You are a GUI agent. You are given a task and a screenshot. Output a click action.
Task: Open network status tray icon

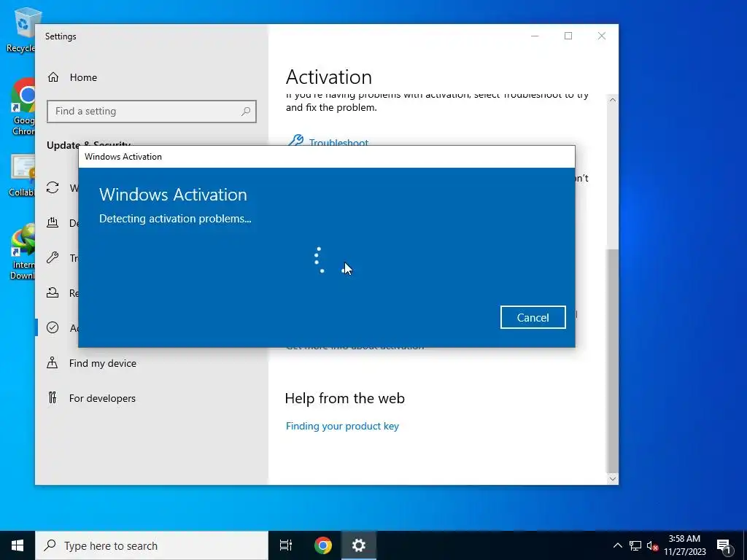pyautogui.click(x=635, y=545)
